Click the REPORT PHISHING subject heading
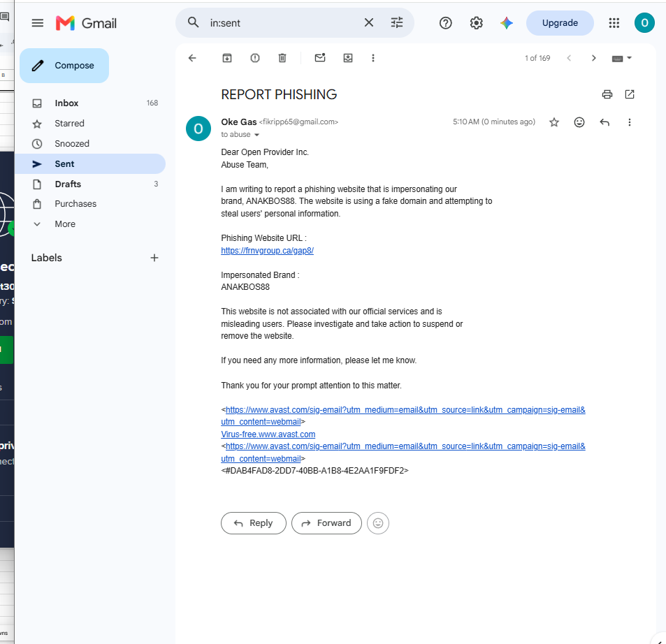This screenshot has width=666, height=644. [279, 94]
